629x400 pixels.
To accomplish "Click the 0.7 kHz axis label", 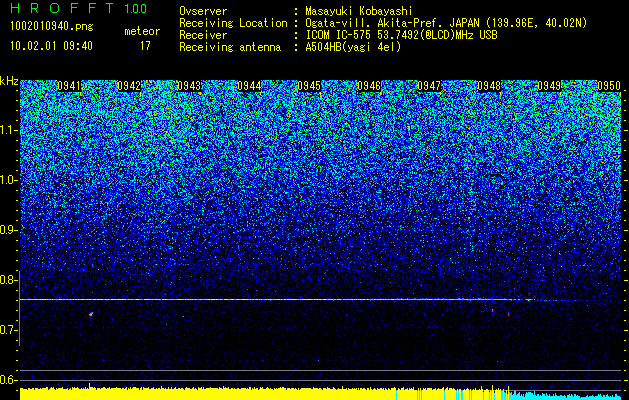I will tap(8, 330).
